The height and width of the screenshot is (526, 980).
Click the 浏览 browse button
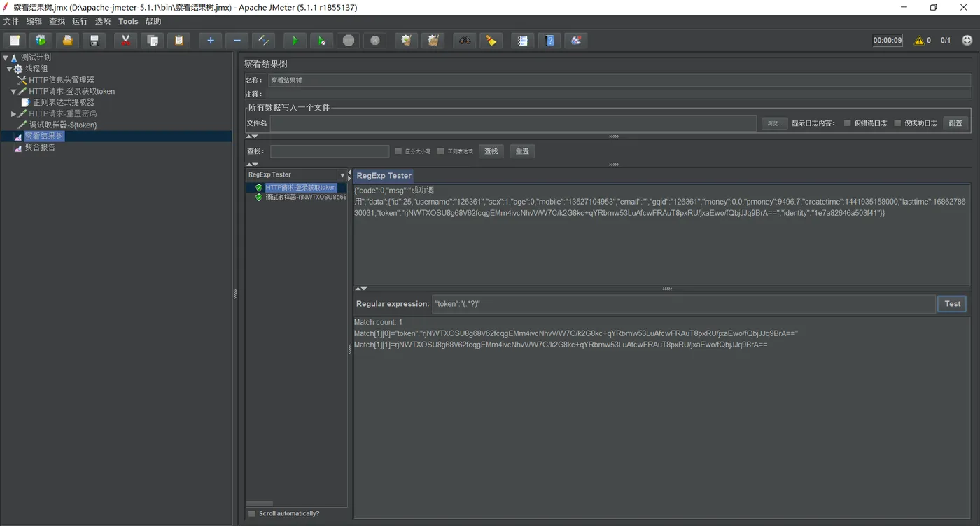[x=773, y=123]
